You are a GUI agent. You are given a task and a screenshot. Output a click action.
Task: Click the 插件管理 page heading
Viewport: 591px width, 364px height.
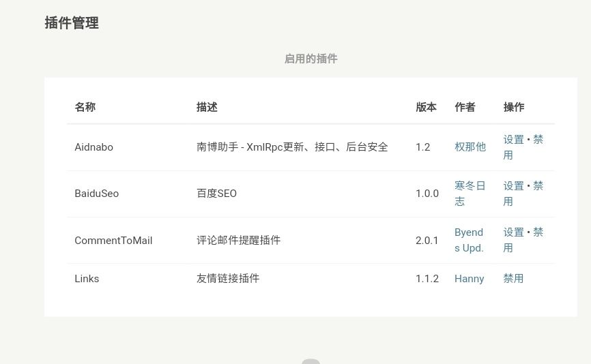pos(72,22)
